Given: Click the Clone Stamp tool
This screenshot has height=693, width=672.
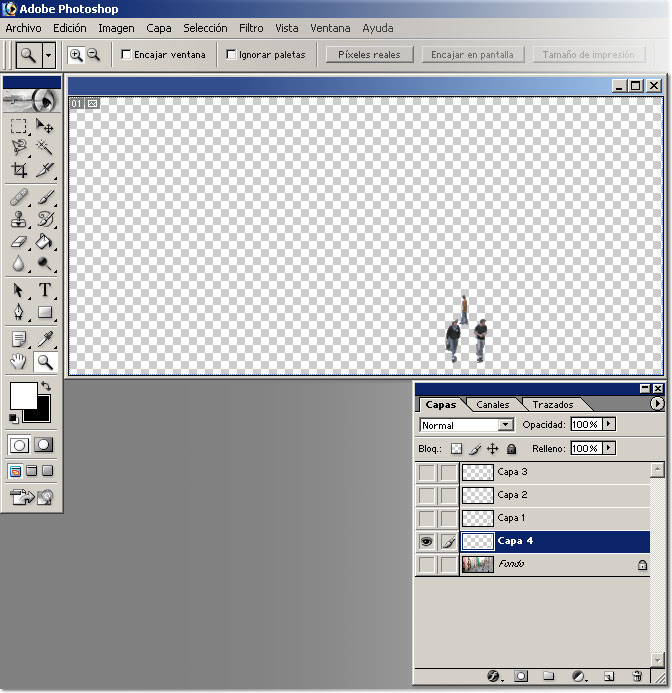Looking at the screenshot, I should [x=19, y=219].
